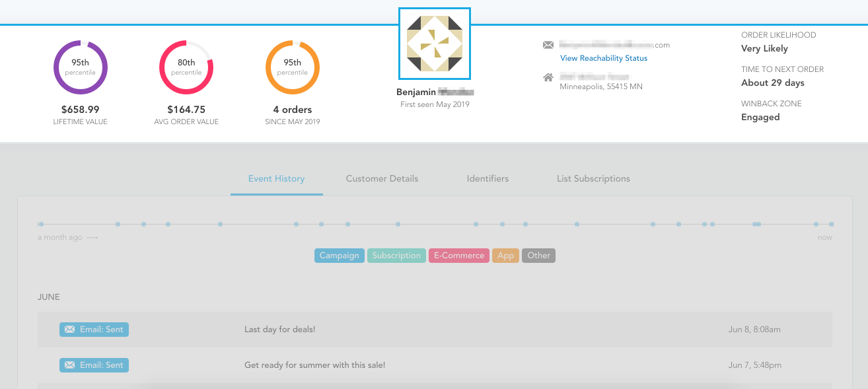The image size is (868, 389).
Task: Click the JUNE month heading
Action: point(49,297)
